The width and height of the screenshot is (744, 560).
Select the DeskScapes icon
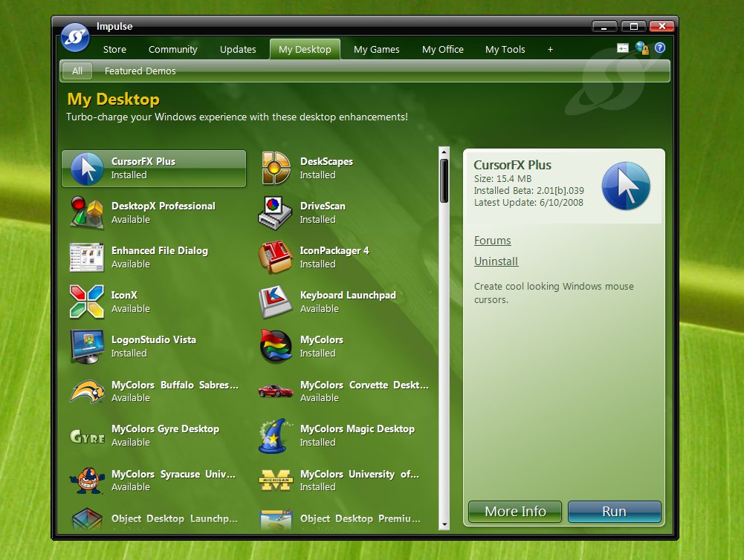point(276,168)
